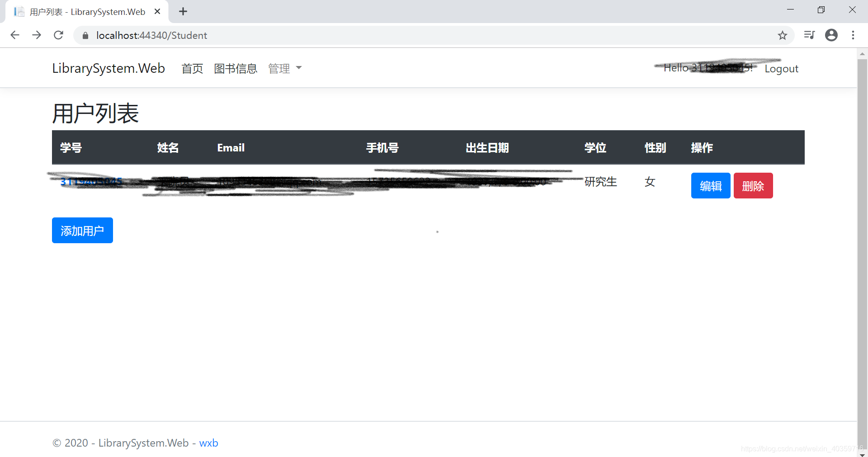Select the 图书信息 navigation item
This screenshot has width=868, height=457.
(235, 69)
